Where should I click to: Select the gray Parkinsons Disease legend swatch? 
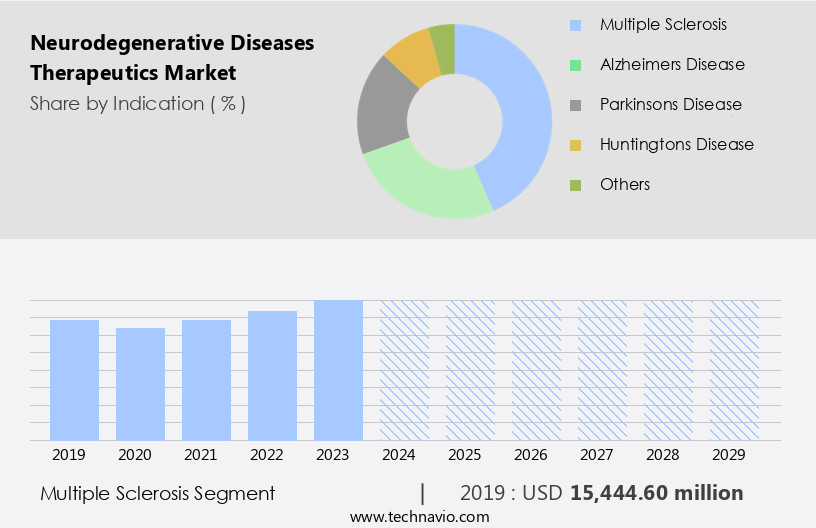[574, 105]
